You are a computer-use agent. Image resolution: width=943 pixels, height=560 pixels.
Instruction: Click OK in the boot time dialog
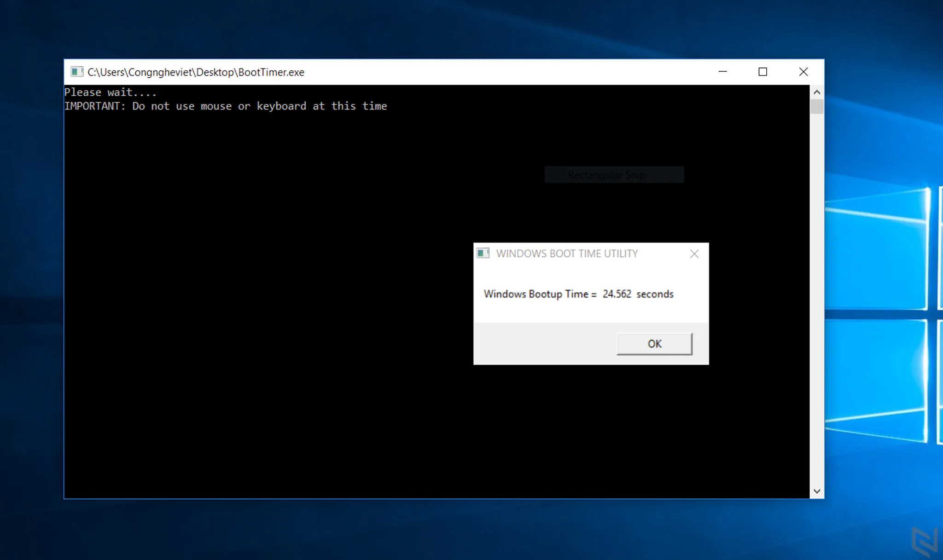point(654,344)
